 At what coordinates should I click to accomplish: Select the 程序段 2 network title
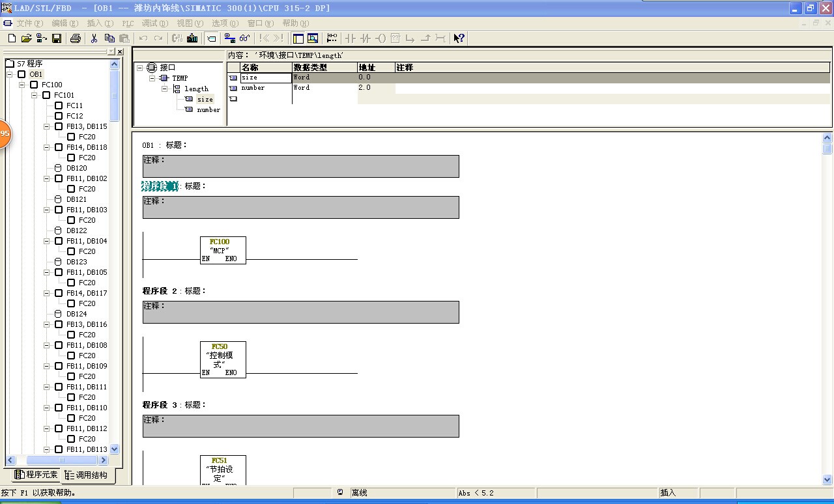[160, 291]
